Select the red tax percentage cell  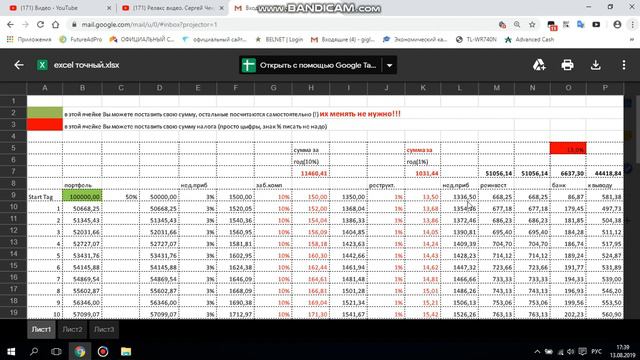tap(568, 148)
